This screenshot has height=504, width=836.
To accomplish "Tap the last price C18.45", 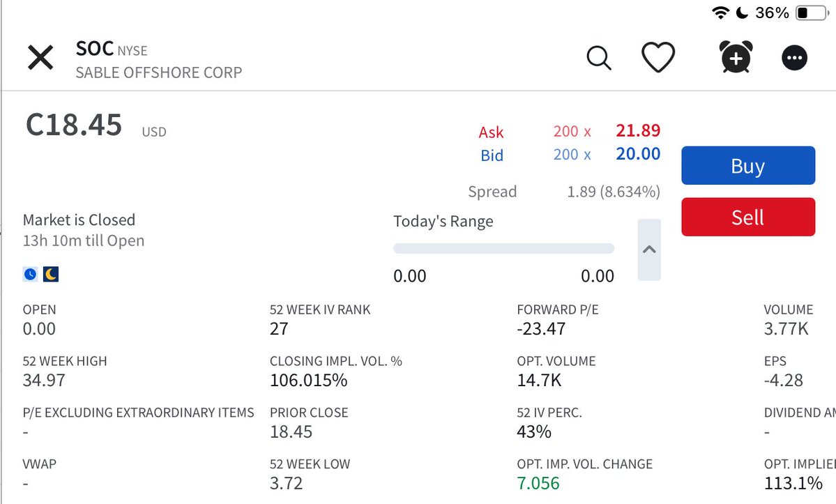I will click(74, 125).
